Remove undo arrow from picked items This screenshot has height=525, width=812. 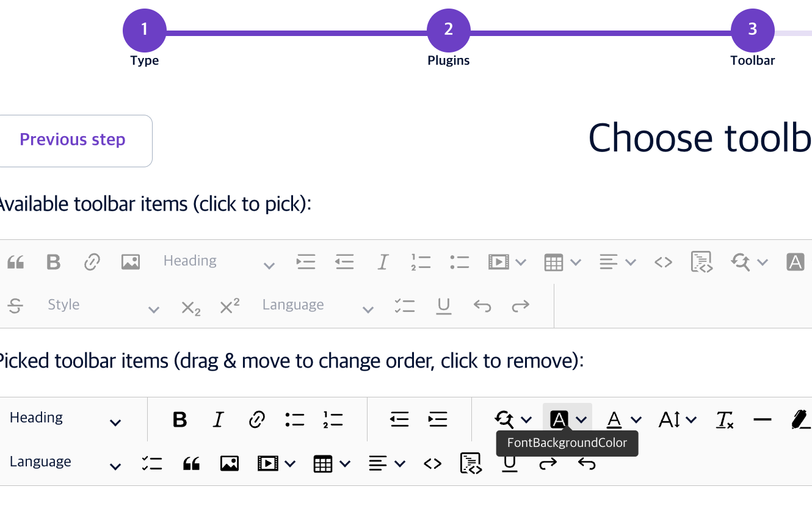[586, 464]
